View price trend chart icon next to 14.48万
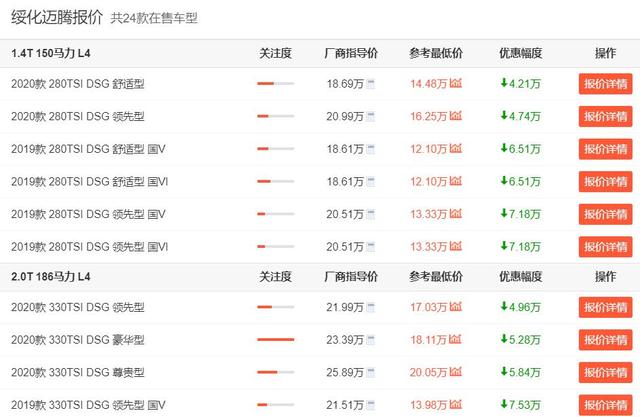Viewport: 640px width, 417px height. click(456, 83)
